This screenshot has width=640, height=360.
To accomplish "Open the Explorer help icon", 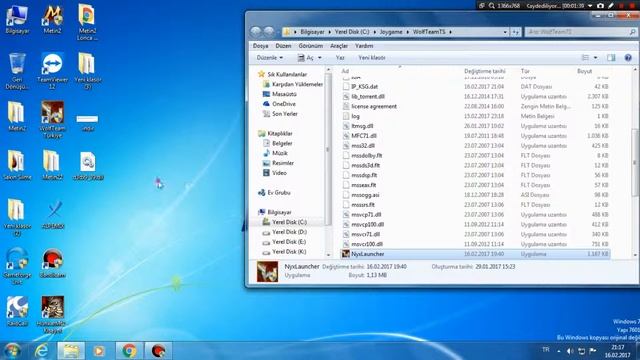I will coord(628,58).
